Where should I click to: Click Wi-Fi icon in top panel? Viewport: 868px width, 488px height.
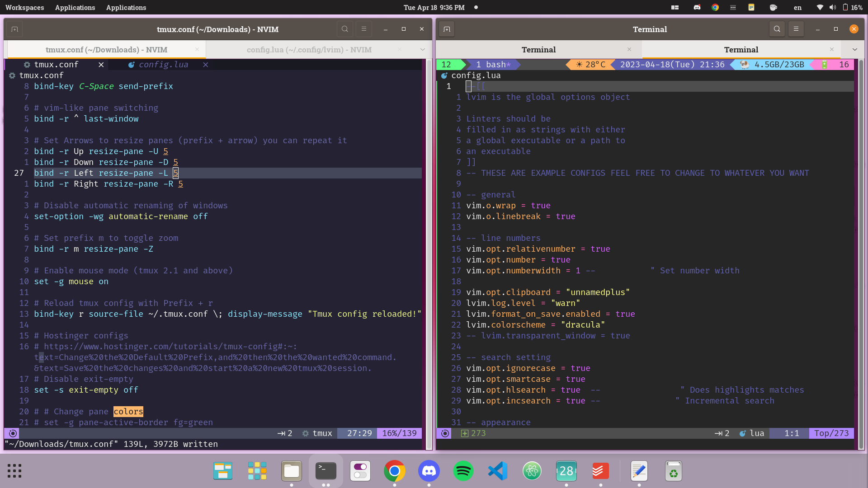click(820, 7)
